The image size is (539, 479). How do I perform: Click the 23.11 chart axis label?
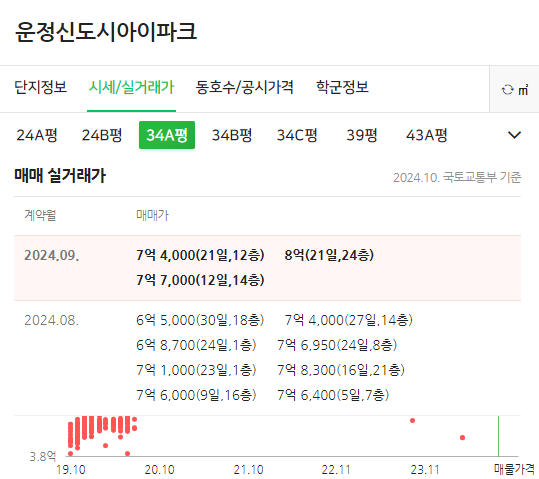pos(425,470)
